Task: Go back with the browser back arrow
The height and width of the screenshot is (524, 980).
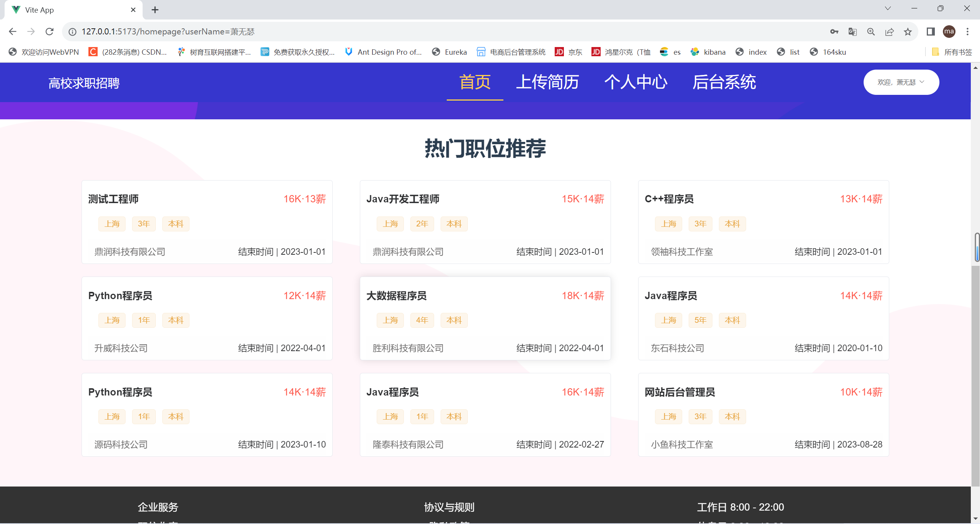Action: [x=13, y=31]
